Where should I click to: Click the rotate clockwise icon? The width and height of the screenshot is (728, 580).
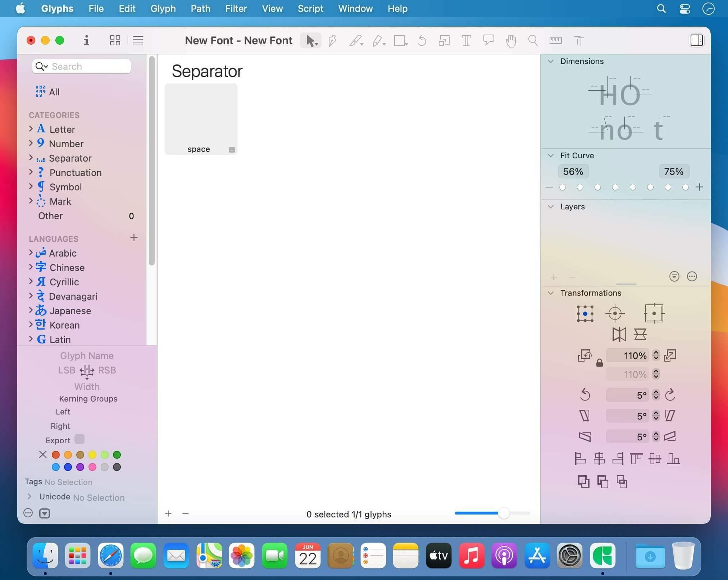click(670, 395)
